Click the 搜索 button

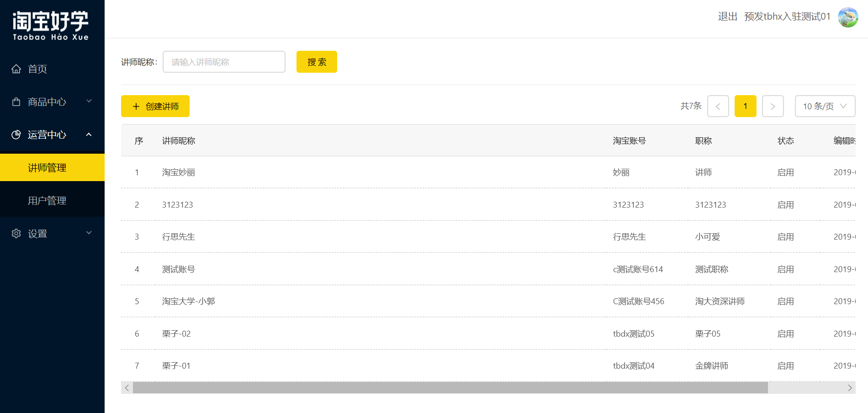click(317, 62)
